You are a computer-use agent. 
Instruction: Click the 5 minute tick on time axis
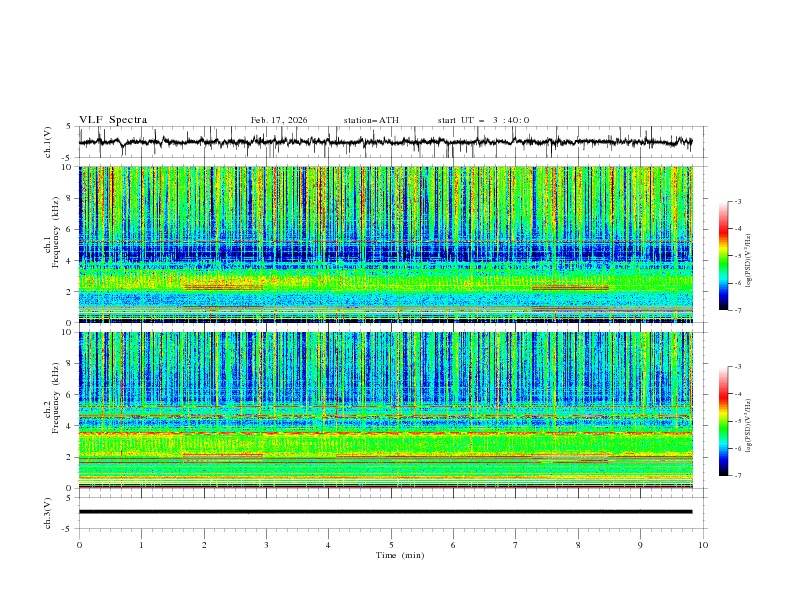coord(391,544)
